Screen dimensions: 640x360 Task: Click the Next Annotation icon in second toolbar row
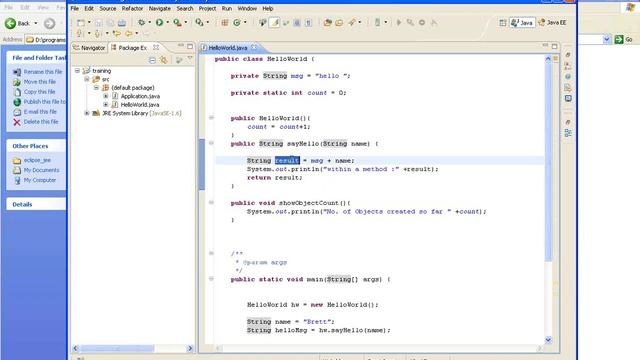[79, 33]
